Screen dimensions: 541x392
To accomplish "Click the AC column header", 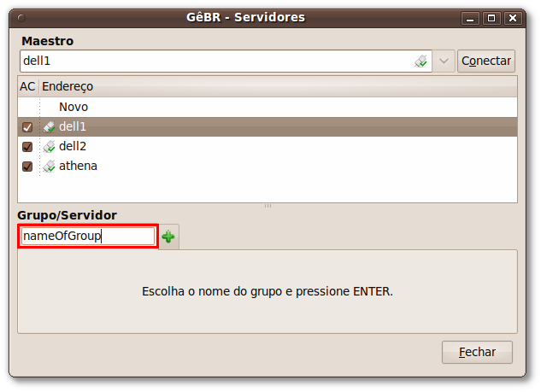I will tap(27, 86).
